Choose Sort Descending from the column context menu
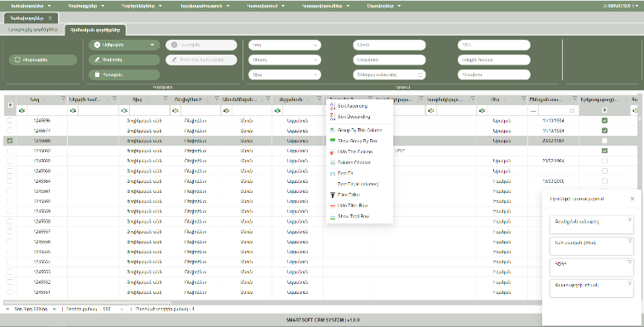644x327 pixels. coord(359,117)
